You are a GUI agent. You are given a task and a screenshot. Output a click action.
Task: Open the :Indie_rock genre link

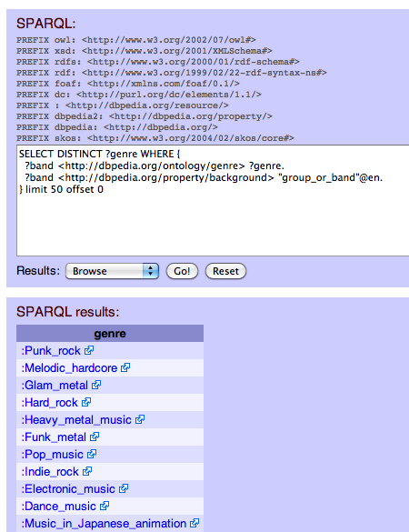click(50, 472)
